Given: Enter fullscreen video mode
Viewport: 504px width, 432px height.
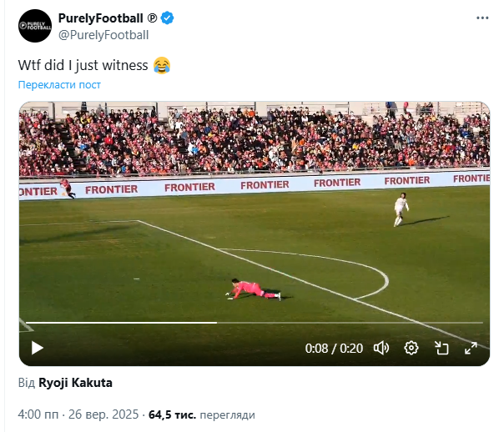Looking at the screenshot, I should (471, 348).
